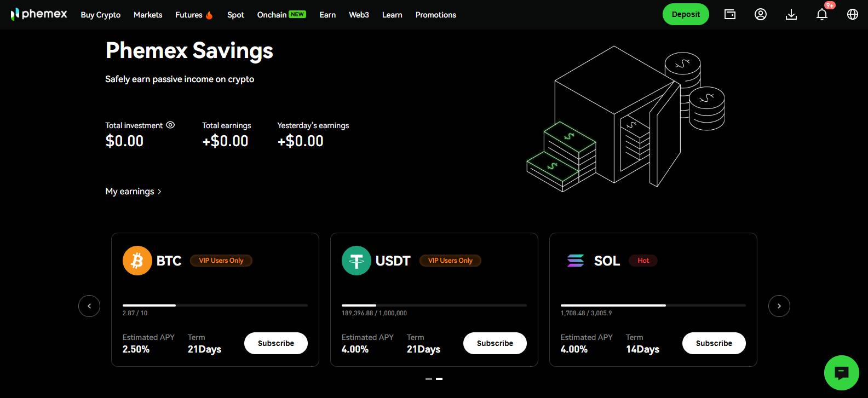The height and width of the screenshot is (398, 868).
Task: Click the USDT VIP Users Only tag
Action: click(x=450, y=261)
